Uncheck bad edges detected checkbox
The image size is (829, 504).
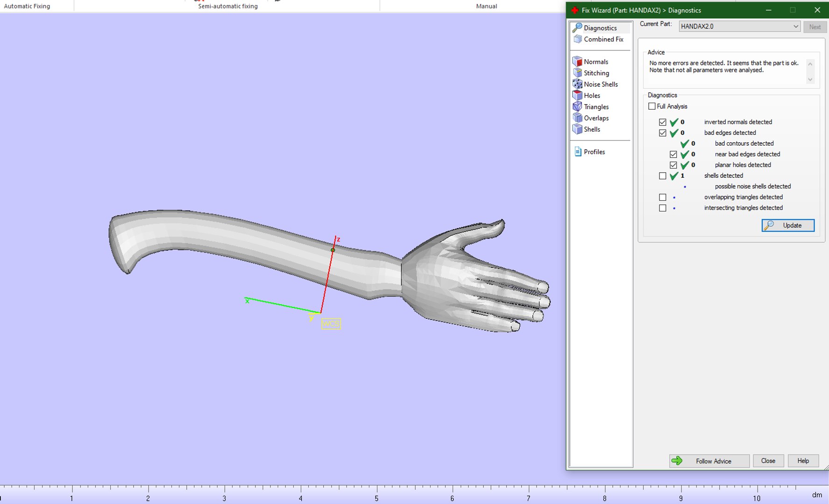662,133
